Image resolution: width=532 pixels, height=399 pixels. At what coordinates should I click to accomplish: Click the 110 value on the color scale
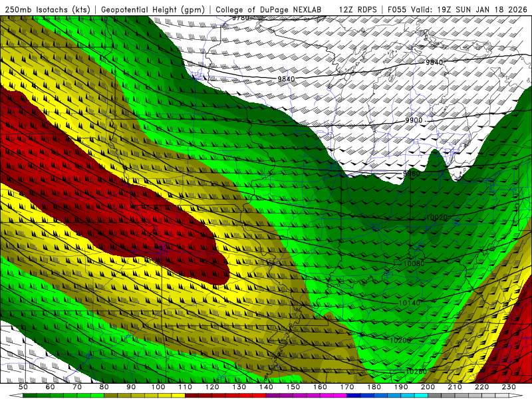click(x=185, y=387)
